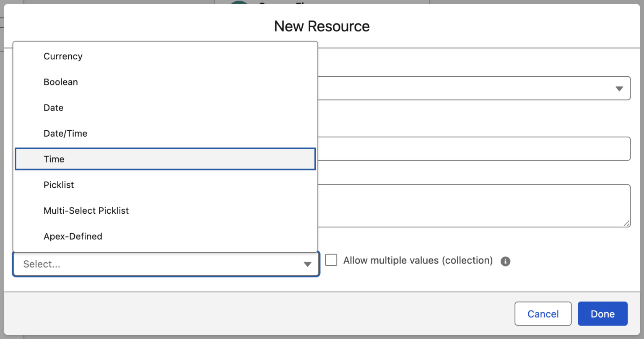Click the description text area
Screen dimensions: 644x339
point(461,205)
